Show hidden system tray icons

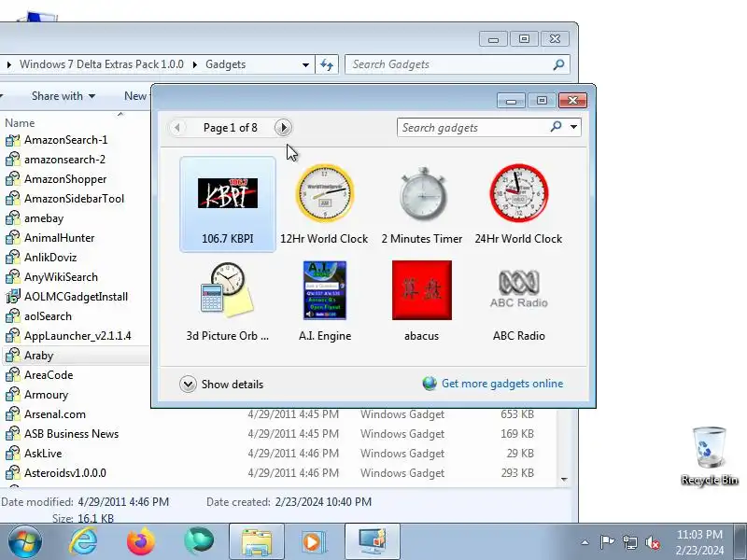[x=585, y=542]
